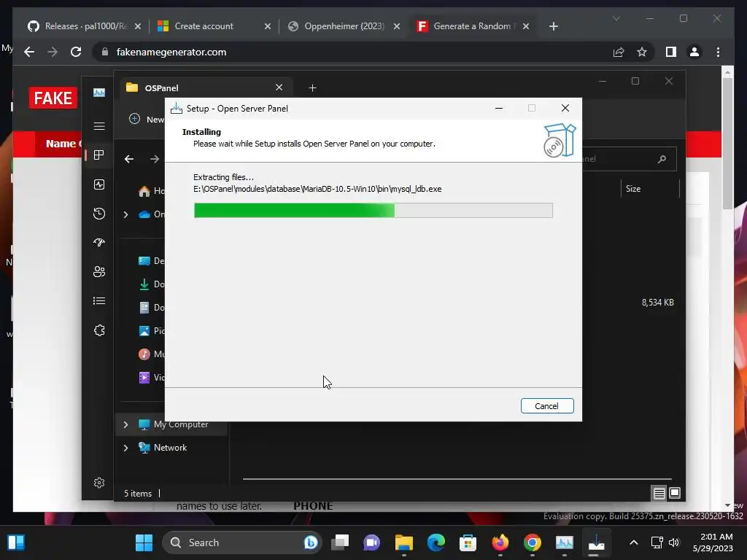
Task: Add a new File Explorer tab
Action: pyautogui.click(x=312, y=87)
